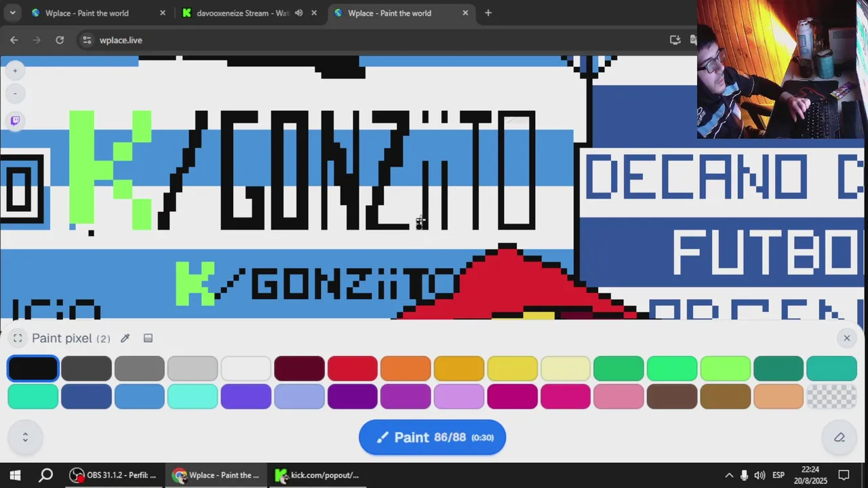
Task: Select white color swatch
Action: (x=246, y=369)
